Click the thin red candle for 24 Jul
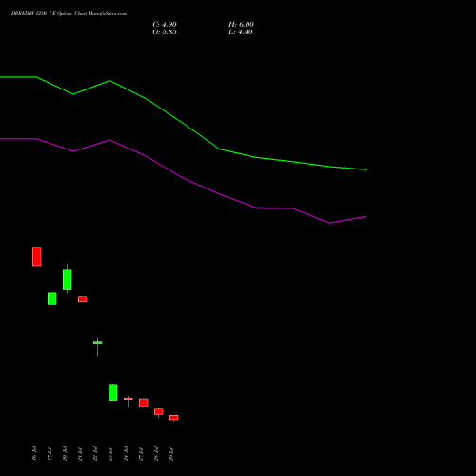Image resolution: width=476 pixels, height=476 pixels. [x=129, y=399]
